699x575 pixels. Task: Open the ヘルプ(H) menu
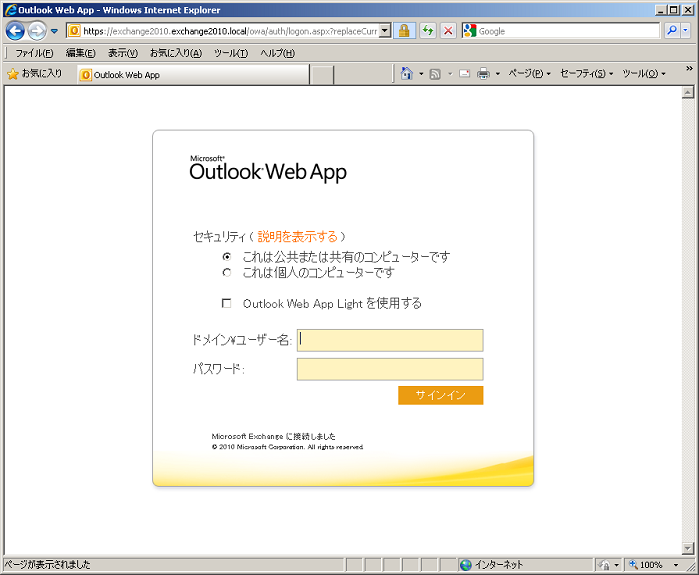click(x=277, y=53)
